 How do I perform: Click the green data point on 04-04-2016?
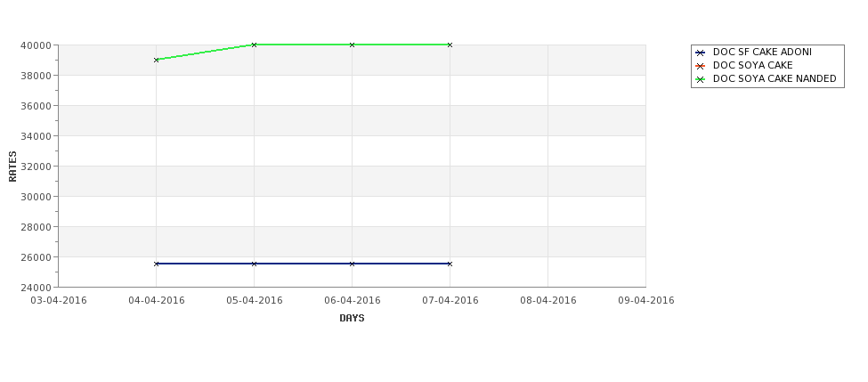tap(156, 60)
